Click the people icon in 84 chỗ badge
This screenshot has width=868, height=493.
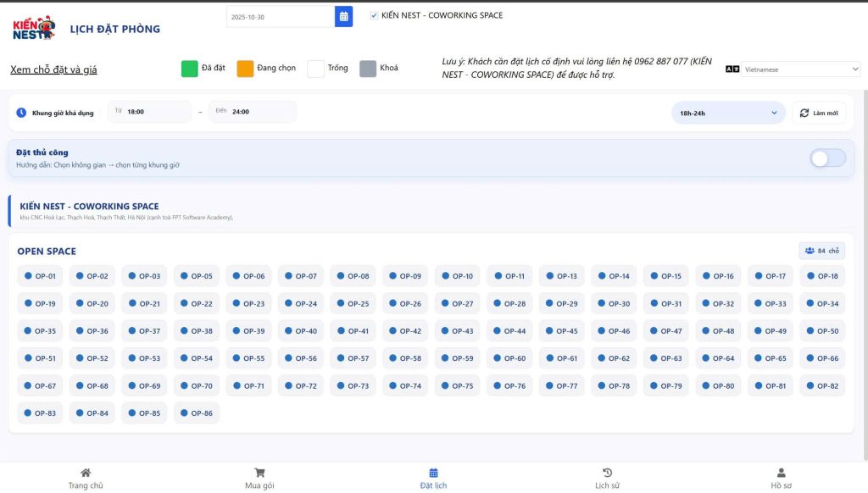click(810, 251)
